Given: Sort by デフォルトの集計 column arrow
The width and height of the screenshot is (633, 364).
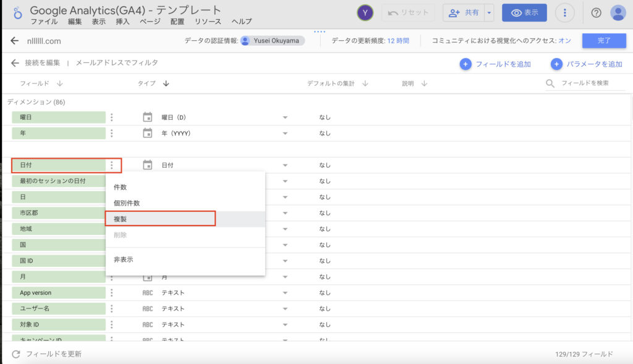Looking at the screenshot, I should click(x=365, y=83).
